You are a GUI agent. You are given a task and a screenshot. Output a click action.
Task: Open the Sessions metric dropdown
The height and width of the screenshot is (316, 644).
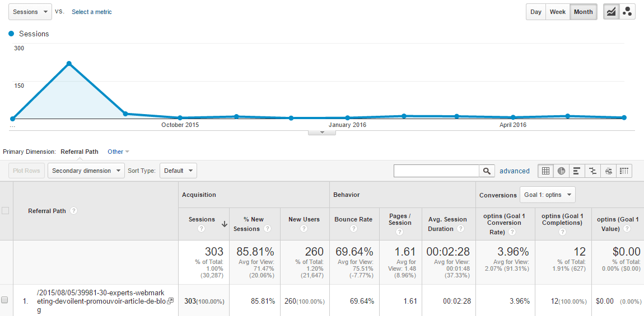[x=30, y=12]
